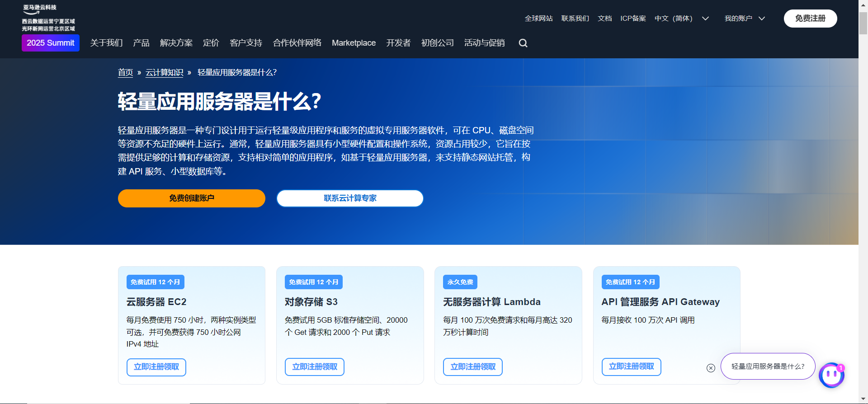Click the Amazon cloud logo at top left
Viewport: 868px width, 404px height.
pos(48,18)
